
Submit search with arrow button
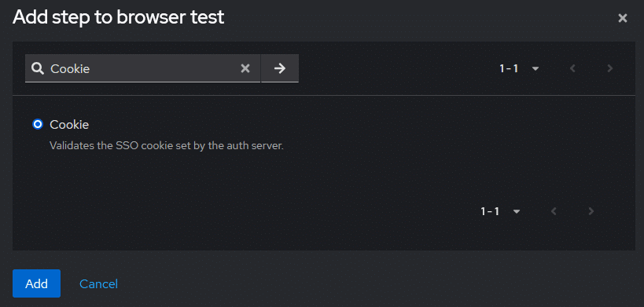pyautogui.click(x=280, y=68)
